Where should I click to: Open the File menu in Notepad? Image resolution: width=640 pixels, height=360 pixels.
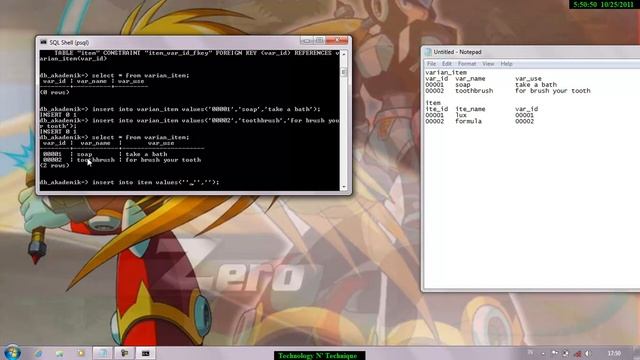click(x=431, y=64)
